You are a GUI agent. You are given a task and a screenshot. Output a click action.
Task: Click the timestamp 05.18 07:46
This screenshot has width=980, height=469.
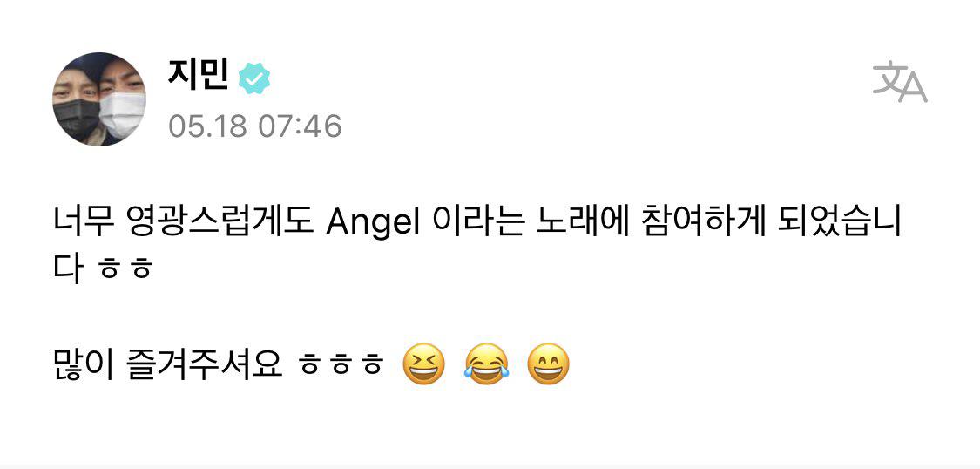tap(255, 127)
